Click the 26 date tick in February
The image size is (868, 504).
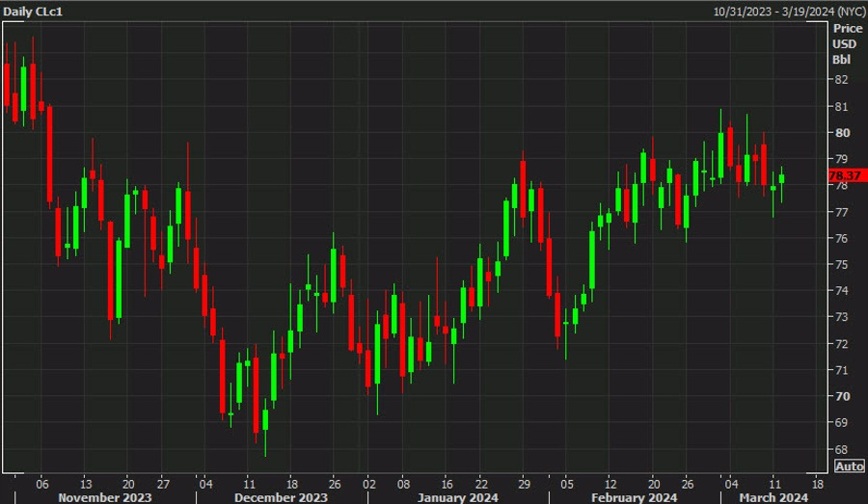(687, 484)
